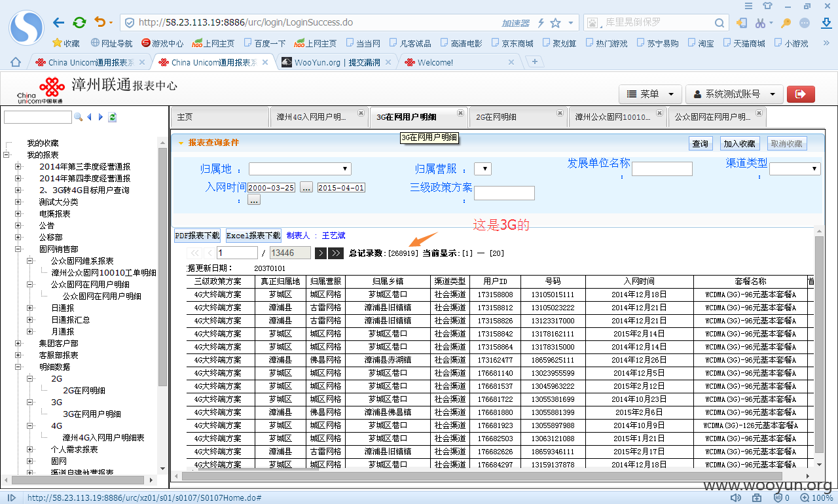838x504 pixels.
Task: Click the magnifier search icon above the tree
Action: [x=78, y=117]
